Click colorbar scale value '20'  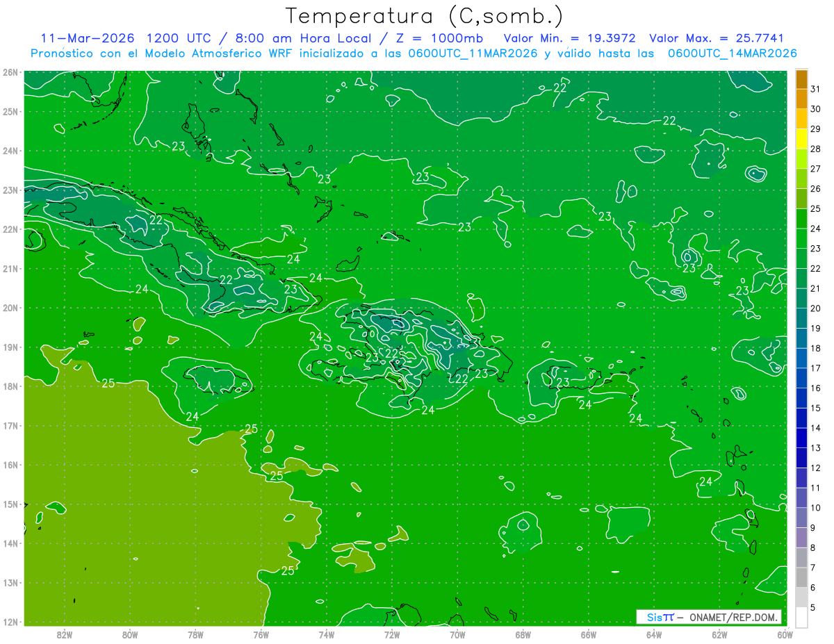[815, 308]
